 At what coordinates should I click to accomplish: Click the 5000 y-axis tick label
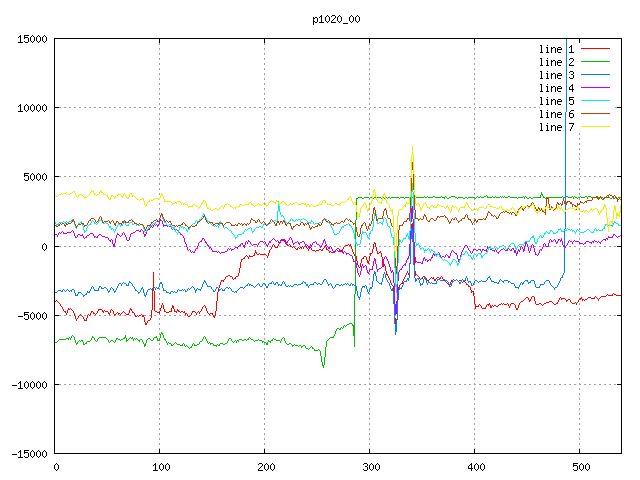(x=34, y=177)
